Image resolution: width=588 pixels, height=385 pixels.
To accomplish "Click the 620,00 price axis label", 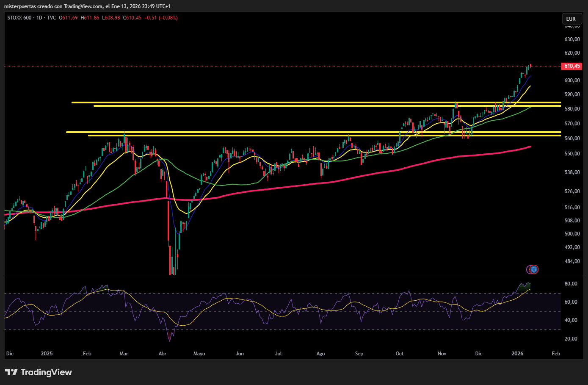I will coord(572,53).
